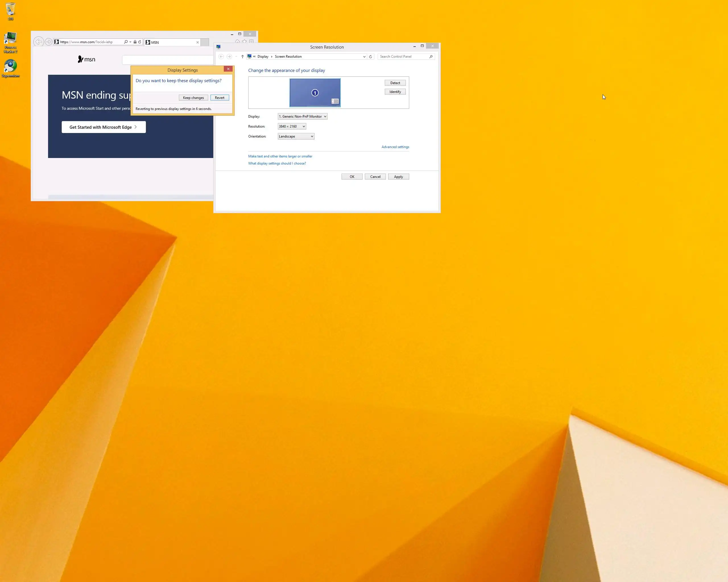Viewport: 728px width, 582px height.
Task: Click Keep changes in Display Settings
Action: click(x=193, y=98)
